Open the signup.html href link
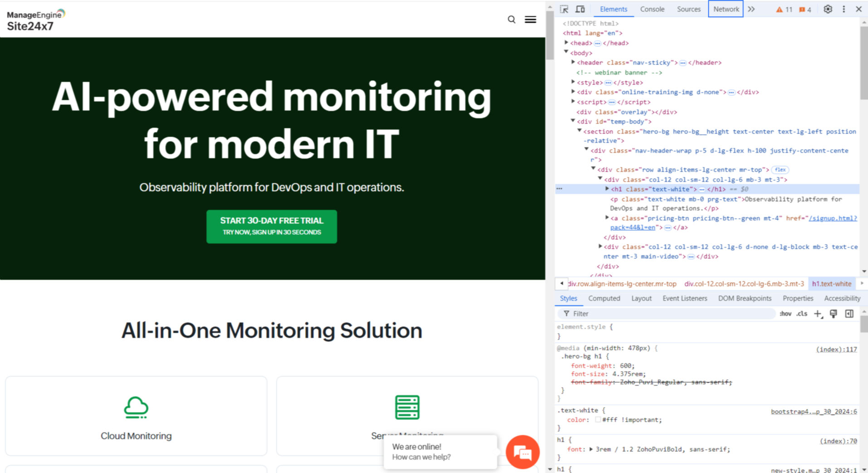The height and width of the screenshot is (473, 868). point(833,218)
